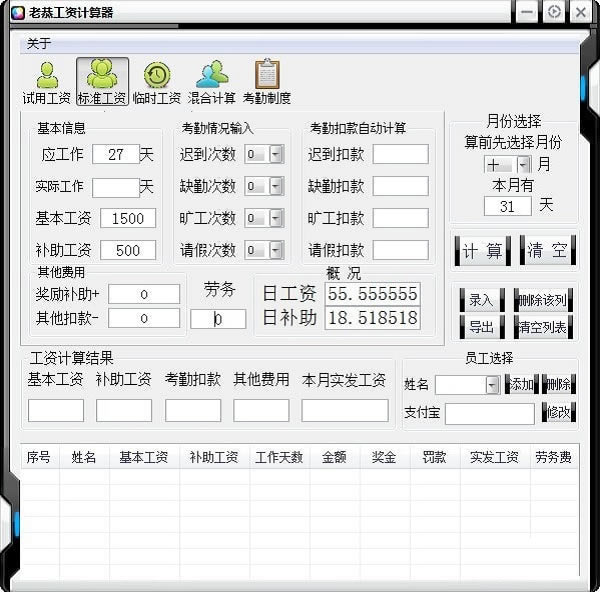Screen dimensions: 600x592
Task: Open the 关于 menu
Action: (x=39, y=44)
